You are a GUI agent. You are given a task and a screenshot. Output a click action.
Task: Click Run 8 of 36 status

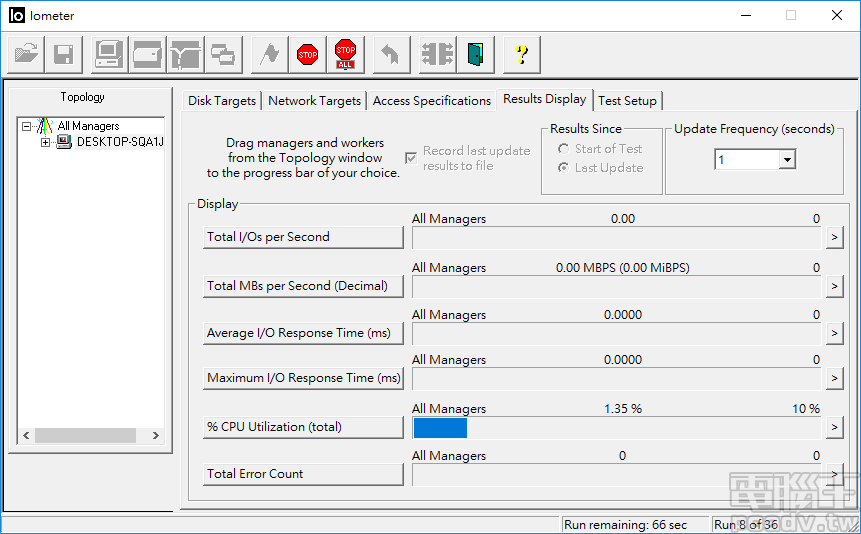[x=746, y=525]
